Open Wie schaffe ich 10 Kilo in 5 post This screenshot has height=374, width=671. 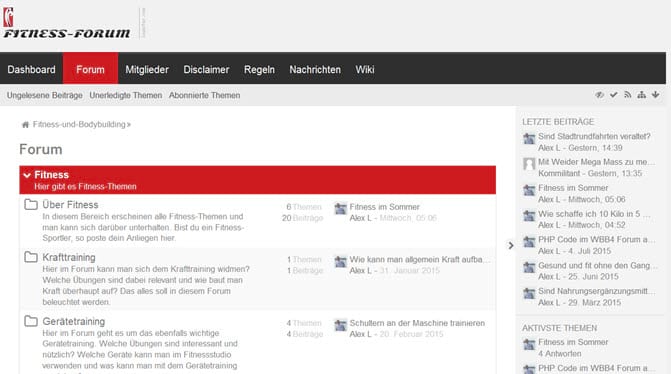pyautogui.click(x=594, y=214)
